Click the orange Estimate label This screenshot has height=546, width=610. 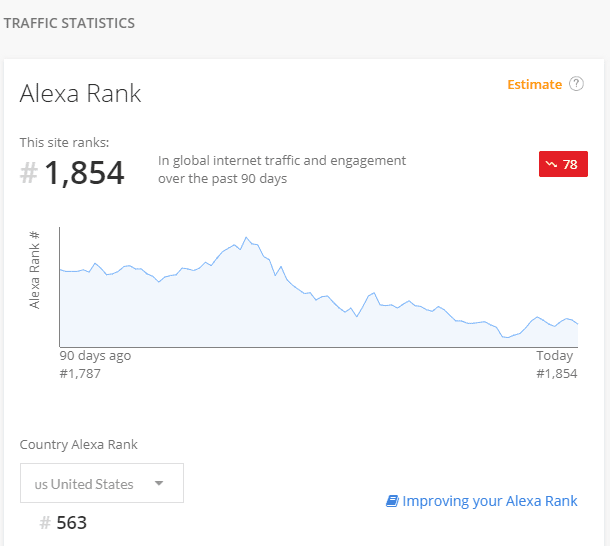tap(535, 84)
